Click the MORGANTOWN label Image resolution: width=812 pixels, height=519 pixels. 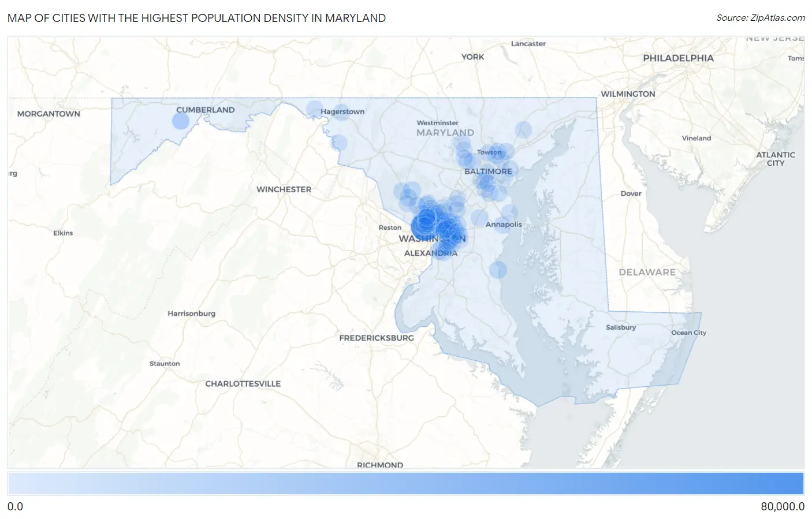pos(49,114)
